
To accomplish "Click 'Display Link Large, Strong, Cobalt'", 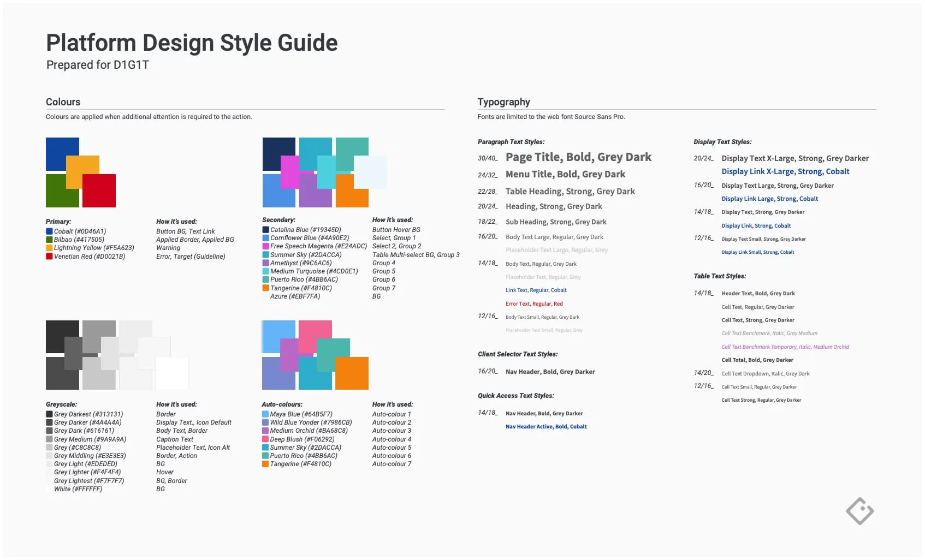I will coord(769,199).
